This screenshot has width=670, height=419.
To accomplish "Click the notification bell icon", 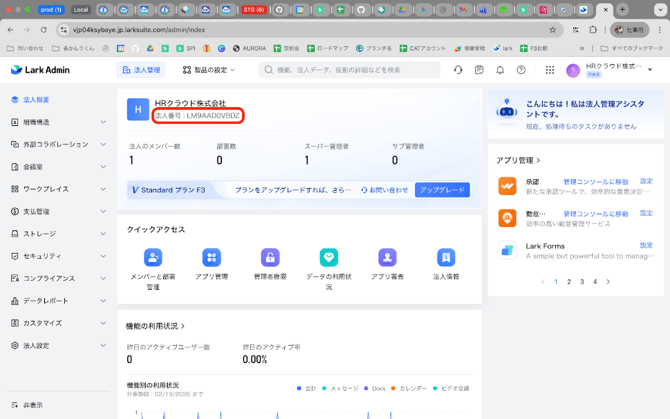I will (x=500, y=70).
